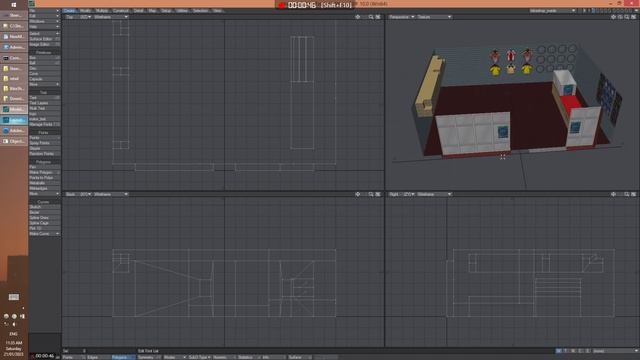Switch to Polygons selection mode

123,357
